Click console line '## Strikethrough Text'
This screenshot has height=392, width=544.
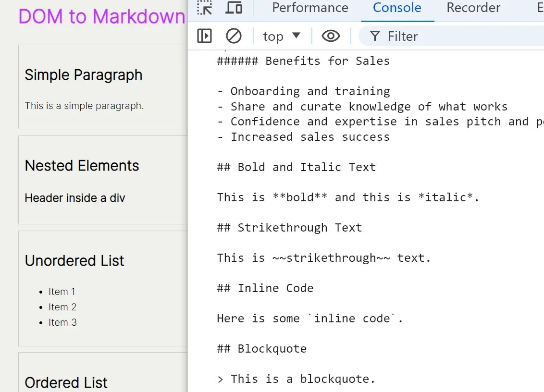289,228
